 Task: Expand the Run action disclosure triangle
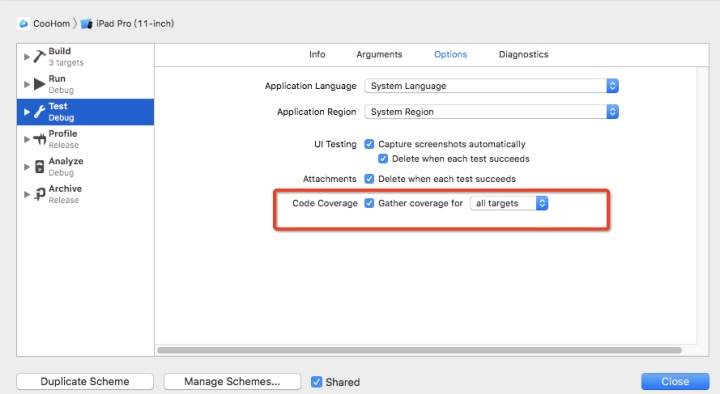point(27,84)
